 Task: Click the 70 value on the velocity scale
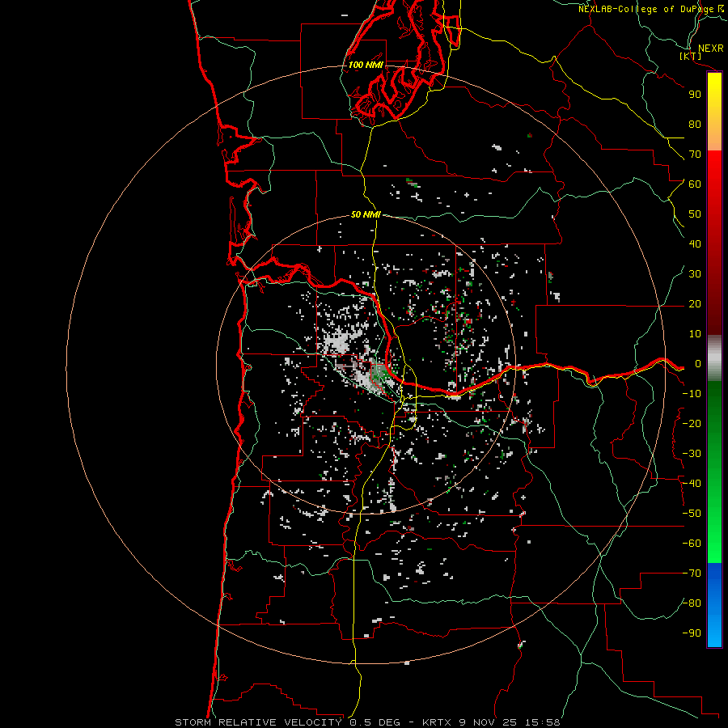[x=695, y=154]
